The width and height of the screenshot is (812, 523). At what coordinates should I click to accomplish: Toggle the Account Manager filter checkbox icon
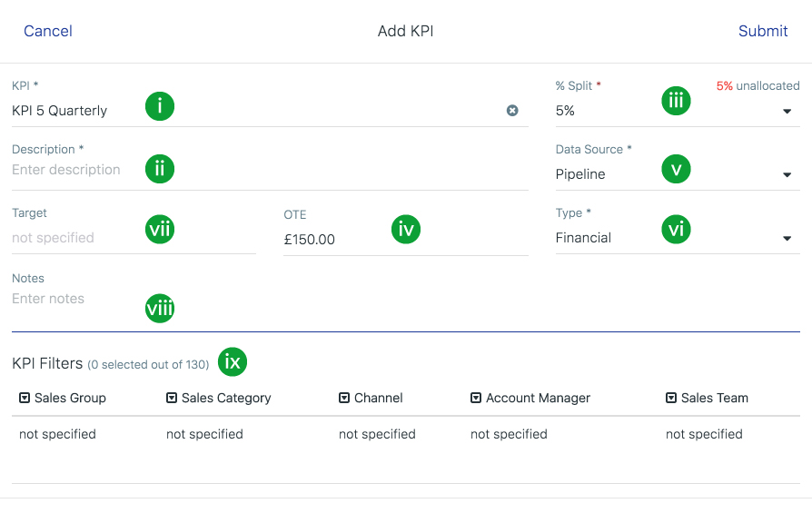[475, 398]
